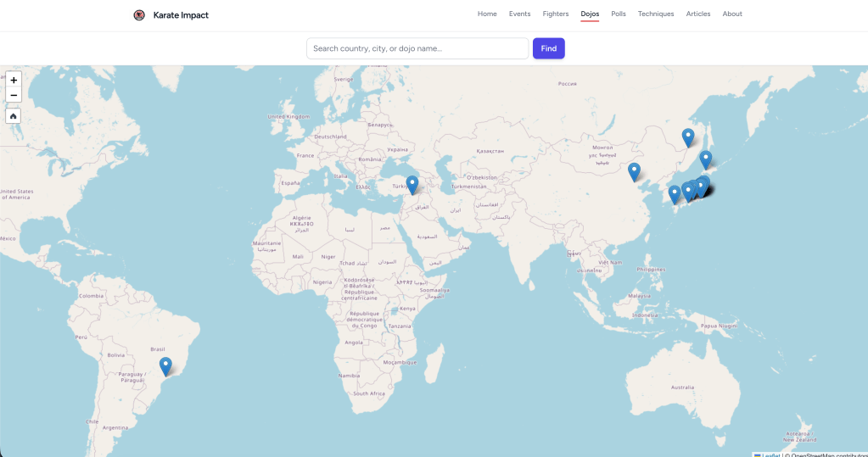Open the Events page
Screen dimensions: 868x457
[519, 14]
